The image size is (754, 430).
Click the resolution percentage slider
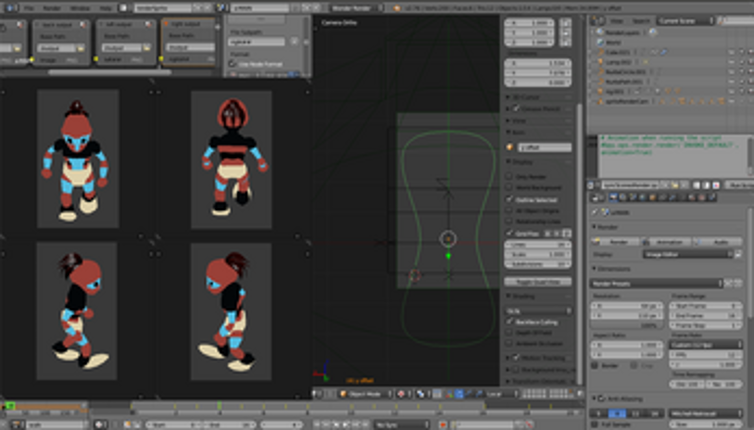627,325
